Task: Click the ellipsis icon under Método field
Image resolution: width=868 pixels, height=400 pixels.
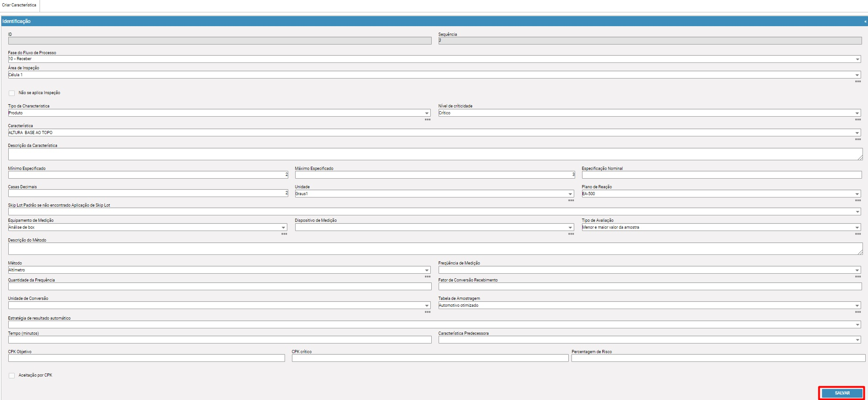Action: pyautogui.click(x=428, y=277)
